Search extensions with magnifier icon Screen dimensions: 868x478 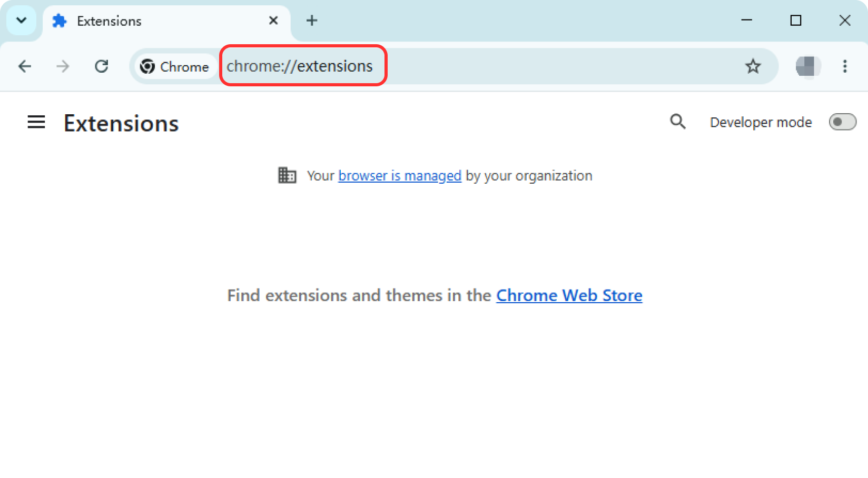678,122
